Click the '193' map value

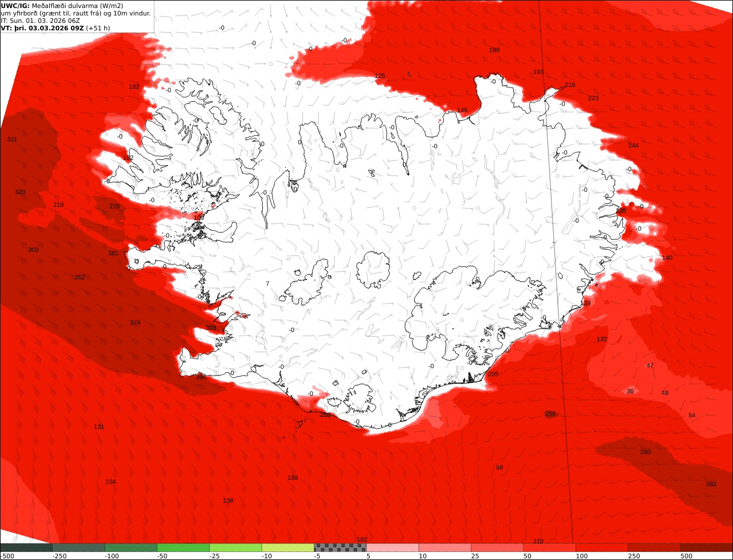538,72
